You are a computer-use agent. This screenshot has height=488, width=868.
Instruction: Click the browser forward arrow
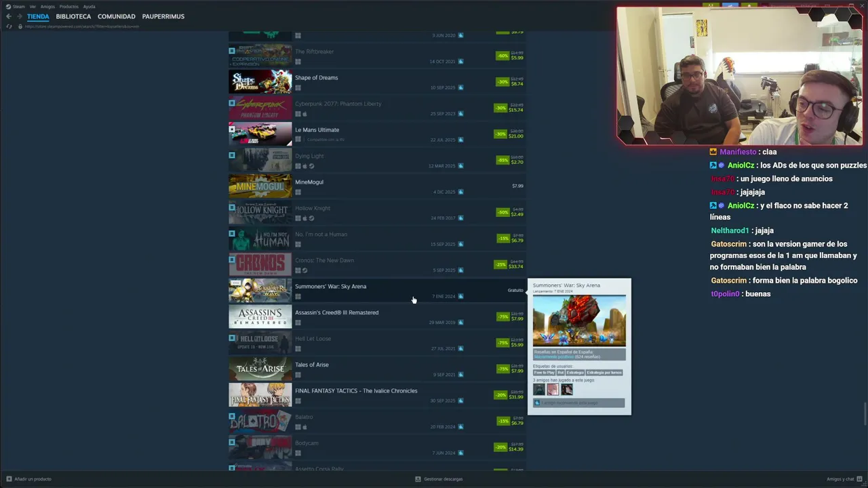(19, 16)
